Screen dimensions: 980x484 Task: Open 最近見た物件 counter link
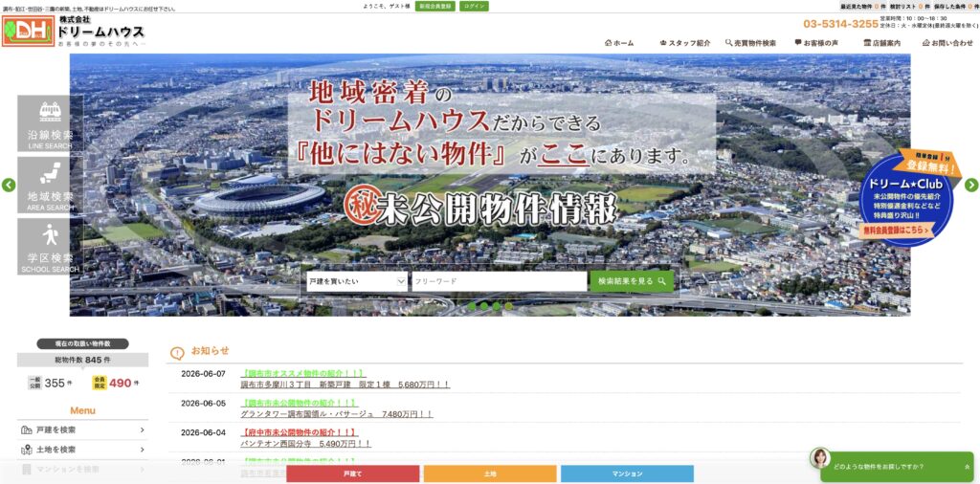(862, 7)
